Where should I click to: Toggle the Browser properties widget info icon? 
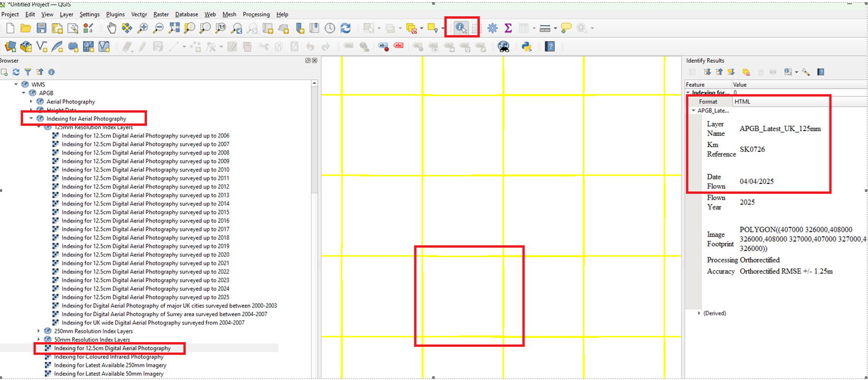(51, 72)
